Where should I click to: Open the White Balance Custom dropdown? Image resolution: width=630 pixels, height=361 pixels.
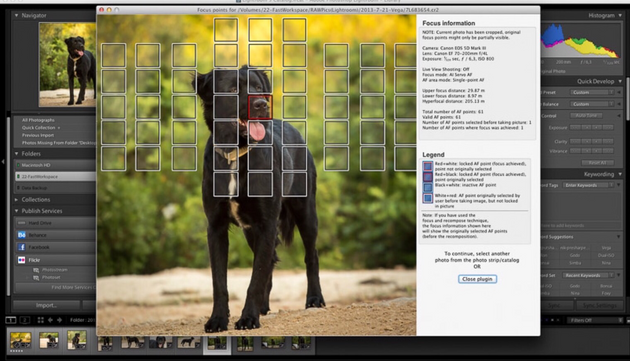[x=592, y=104]
